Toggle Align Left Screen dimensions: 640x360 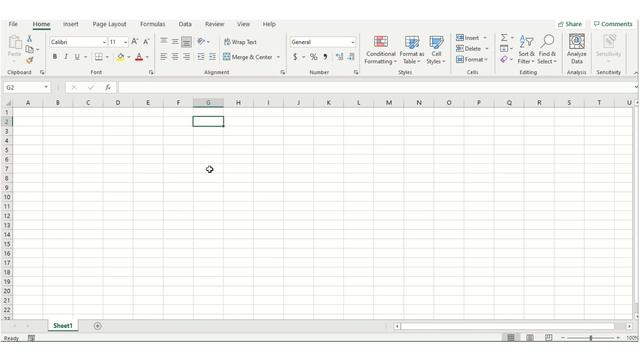coord(164,57)
